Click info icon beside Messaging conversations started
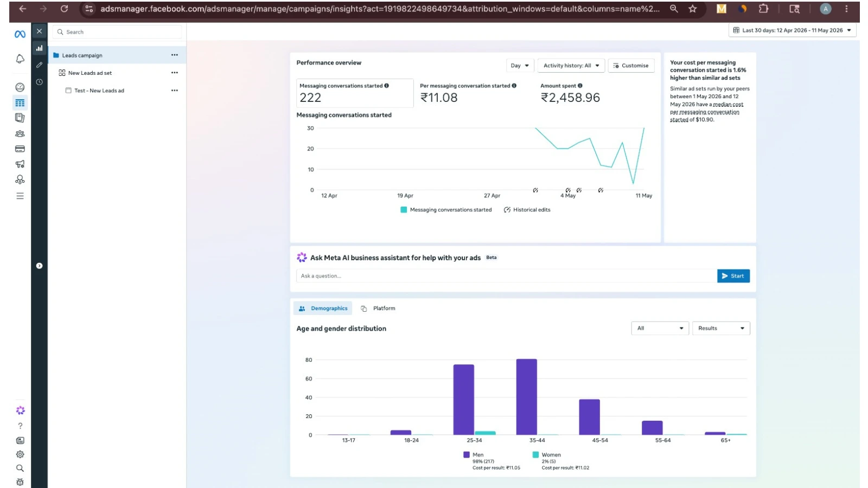The height and width of the screenshot is (488, 868). click(x=386, y=86)
